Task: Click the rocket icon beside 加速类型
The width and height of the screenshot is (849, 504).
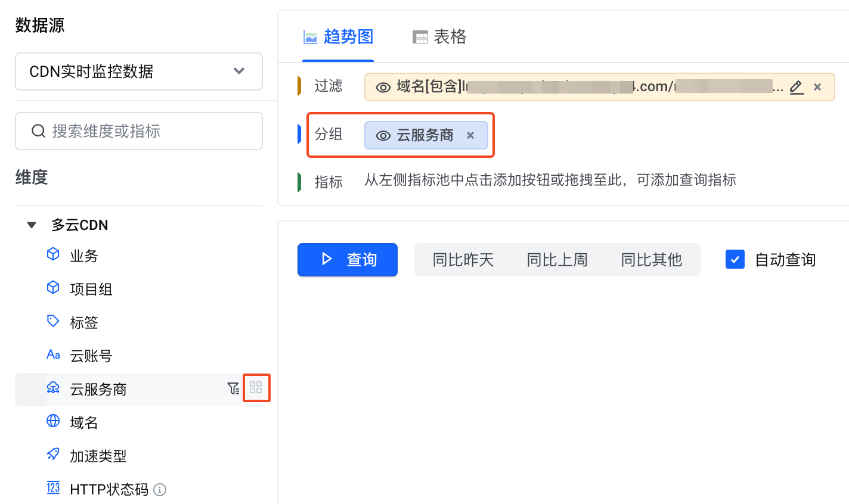Action: [53, 455]
